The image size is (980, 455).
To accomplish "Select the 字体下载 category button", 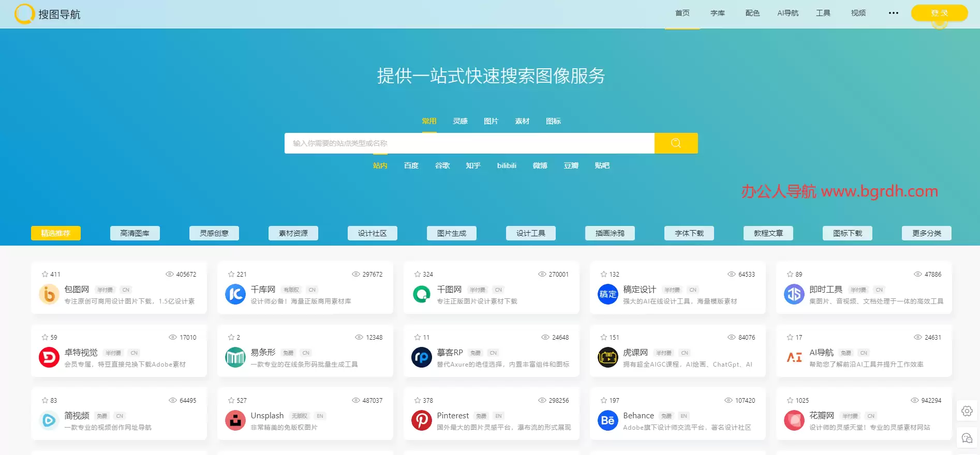I will 689,233.
